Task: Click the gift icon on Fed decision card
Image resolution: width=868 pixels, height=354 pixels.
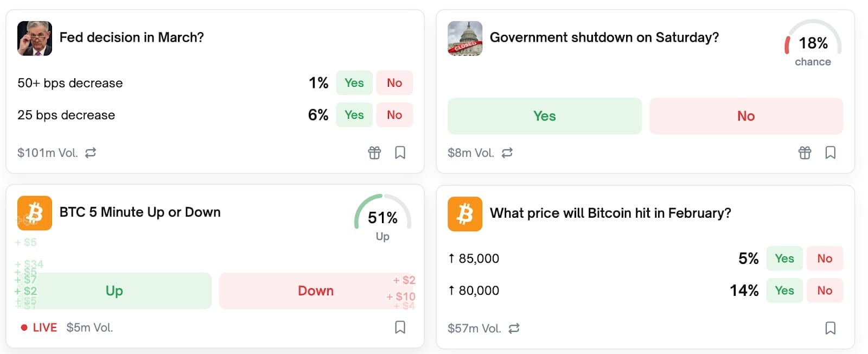Action: 374,153
